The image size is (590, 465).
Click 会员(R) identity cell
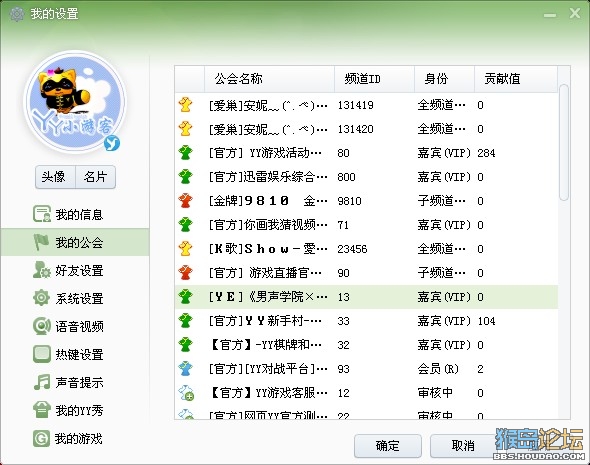click(x=438, y=369)
